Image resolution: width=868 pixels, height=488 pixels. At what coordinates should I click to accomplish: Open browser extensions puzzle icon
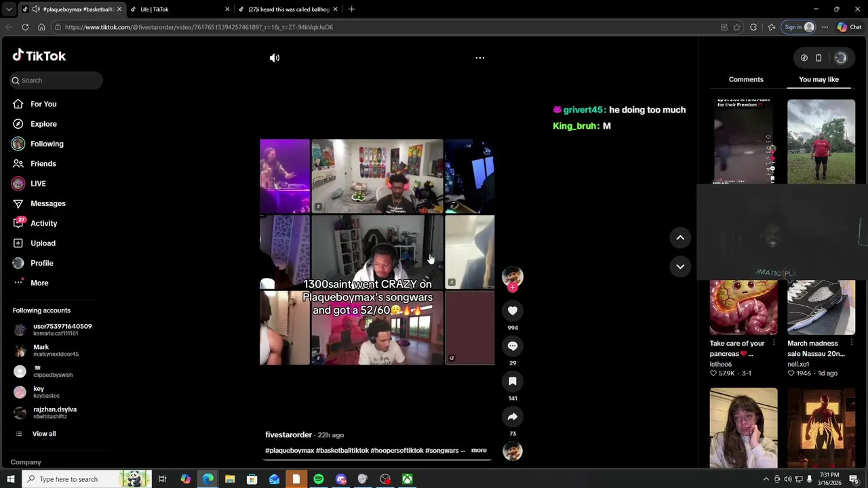coord(753,27)
